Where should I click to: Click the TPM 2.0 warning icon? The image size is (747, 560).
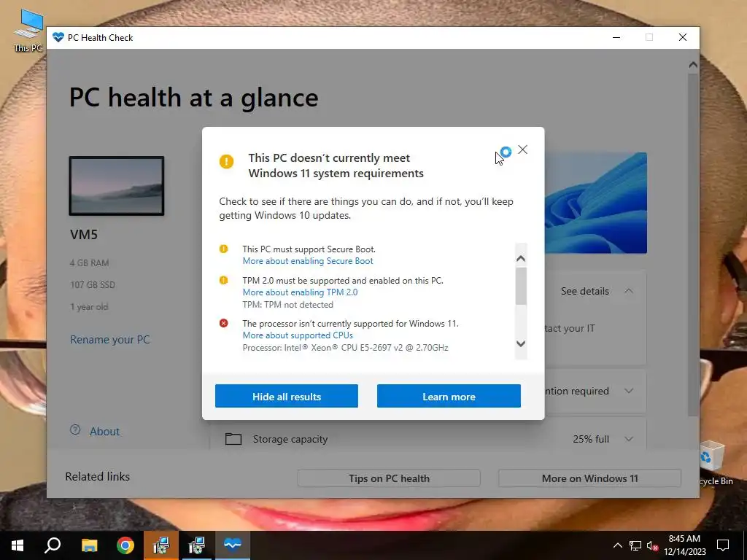(223, 280)
